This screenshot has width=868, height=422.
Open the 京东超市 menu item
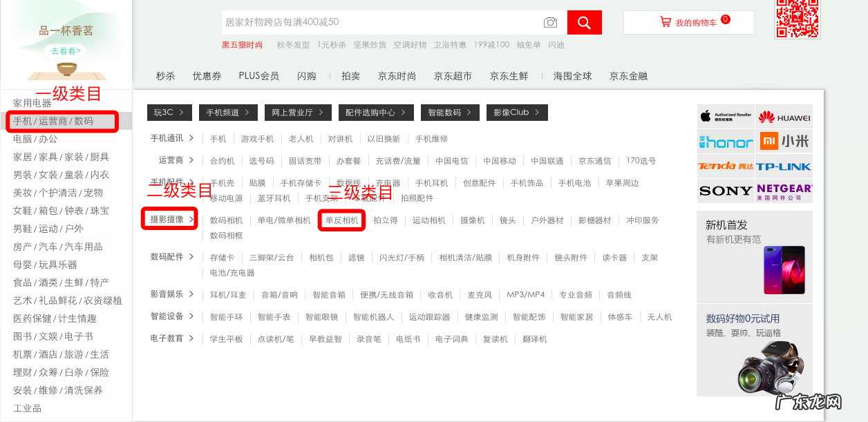point(453,76)
